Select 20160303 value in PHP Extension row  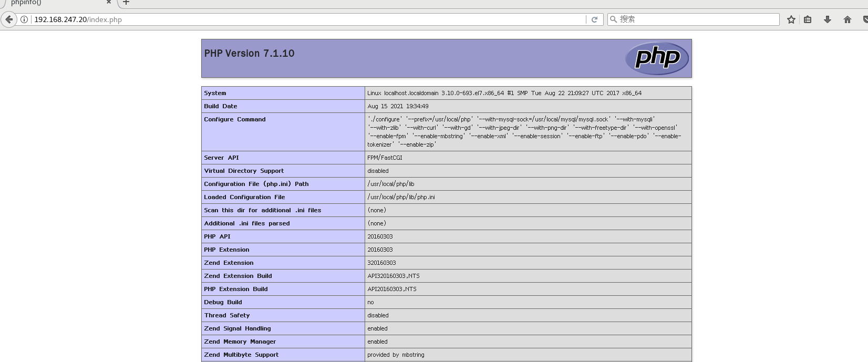click(380, 250)
